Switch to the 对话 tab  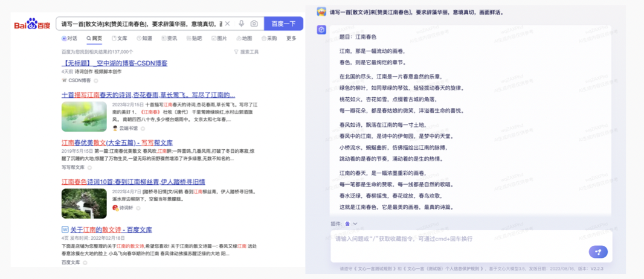[69, 38]
